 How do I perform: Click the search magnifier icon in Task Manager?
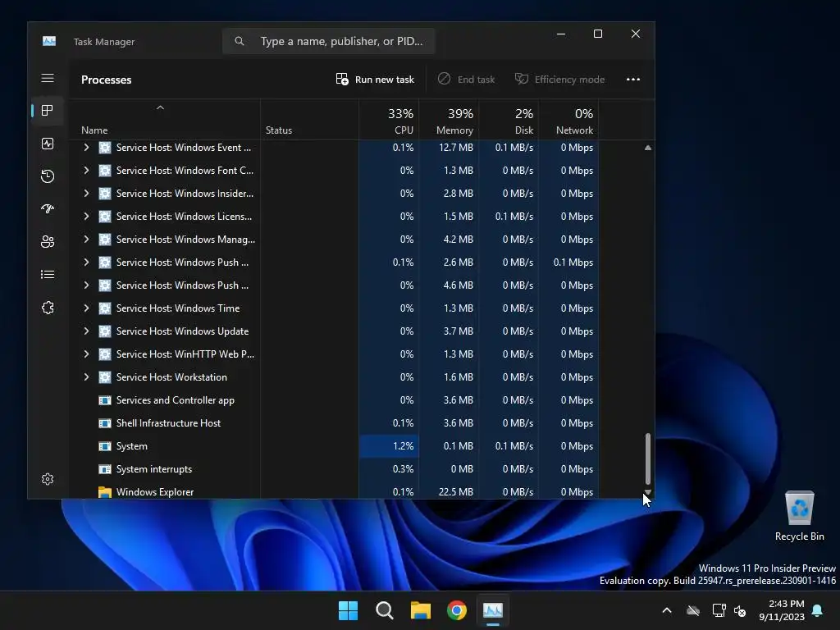pos(240,41)
